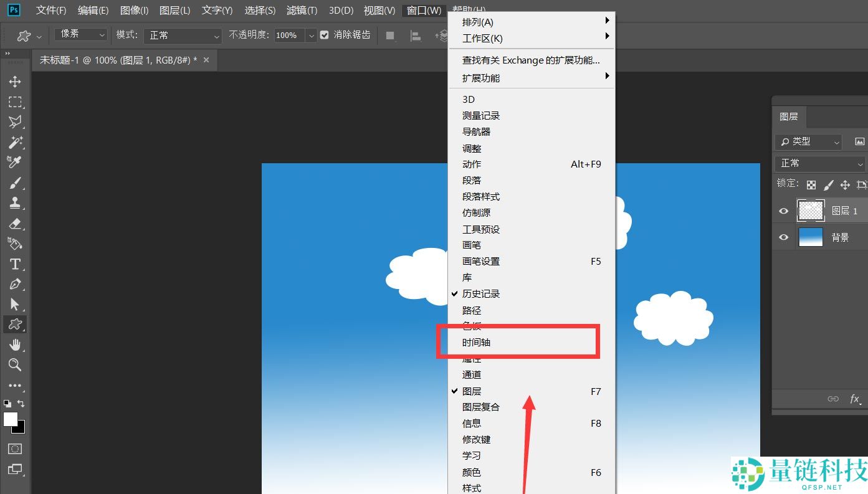The width and height of the screenshot is (868, 494).
Task: Open the 滤镜(T) menu
Action: [302, 11]
